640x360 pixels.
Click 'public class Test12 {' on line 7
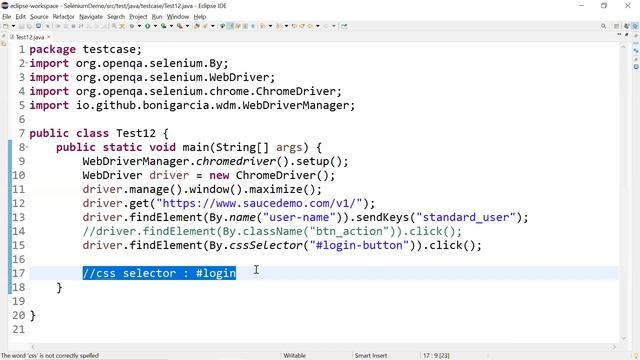(99, 133)
